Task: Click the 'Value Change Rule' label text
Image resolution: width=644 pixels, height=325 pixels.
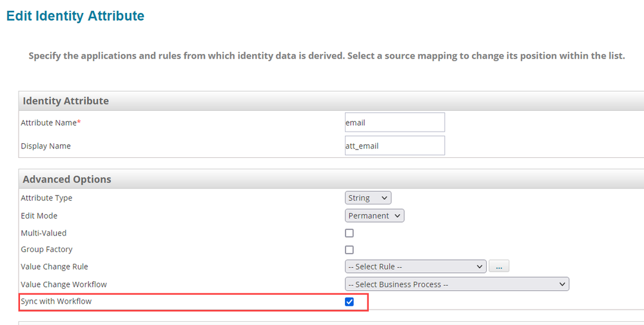Action: point(54,266)
